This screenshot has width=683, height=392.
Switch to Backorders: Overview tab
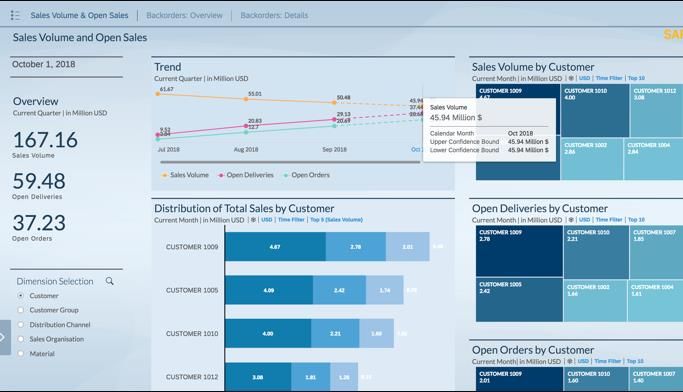pyautogui.click(x=184, y=15)
